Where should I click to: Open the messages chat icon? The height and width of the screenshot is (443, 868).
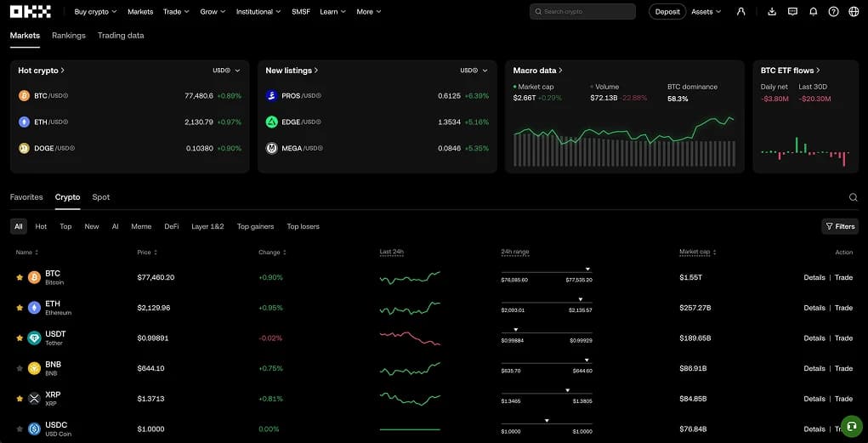click(x=792, y=12)
